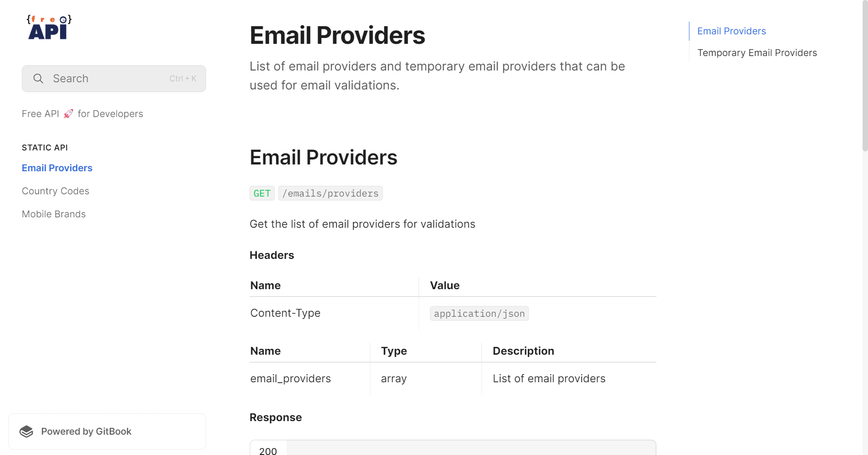Jump to Email Providers via right outline
This screenshot has width=868, height=455.
click(x=731, y=31)
